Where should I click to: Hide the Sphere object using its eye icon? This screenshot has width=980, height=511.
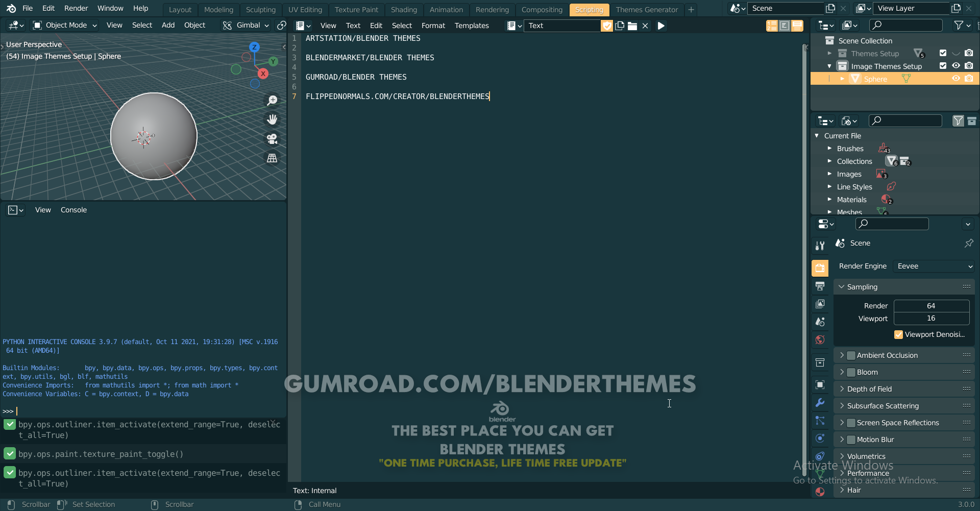click(x=956, y=79)
